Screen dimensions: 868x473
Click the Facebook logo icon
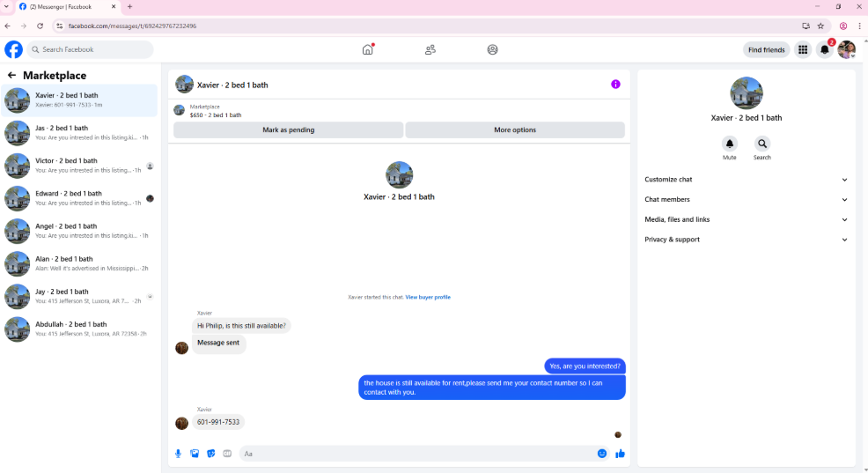coord(14,49)
